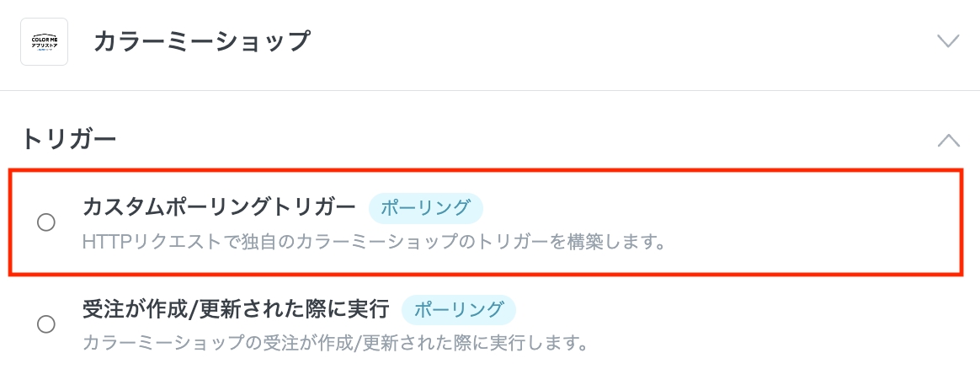Click the Color Me Shop app logo
980x369 pixels.
44,41
